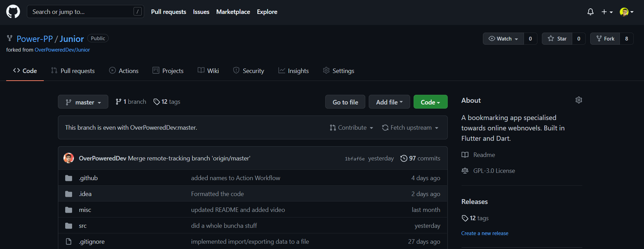Open the .idea folder
Screen dimensions: 644x249
pos(85,194)
